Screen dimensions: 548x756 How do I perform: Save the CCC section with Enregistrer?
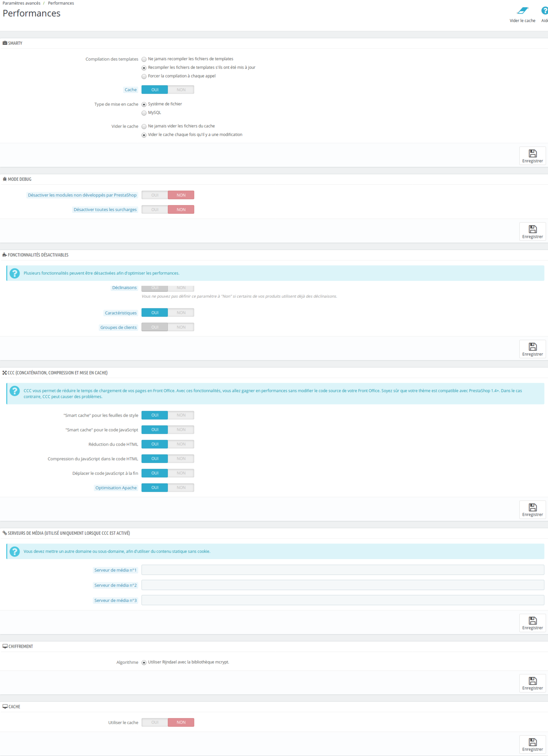(532, 510)
